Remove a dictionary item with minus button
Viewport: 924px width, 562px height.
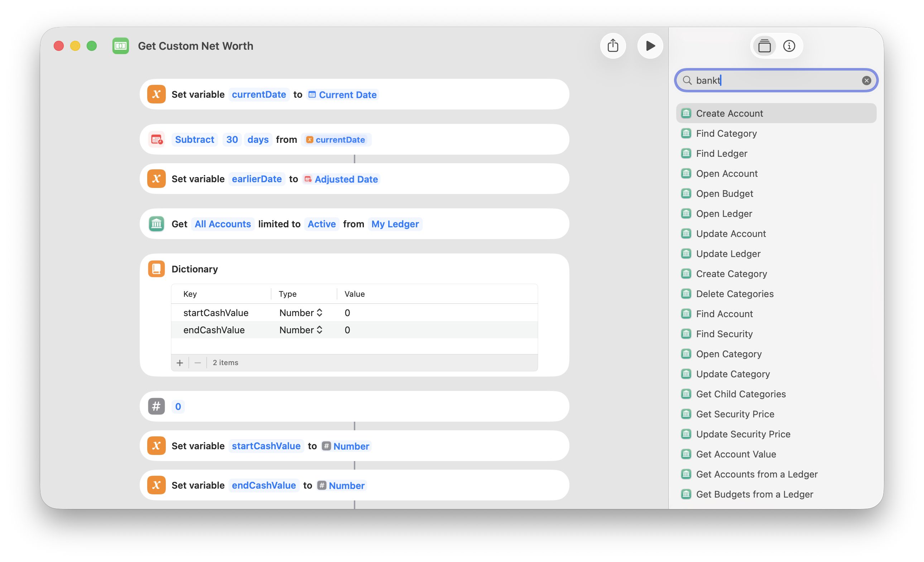(x=197, y=362)
